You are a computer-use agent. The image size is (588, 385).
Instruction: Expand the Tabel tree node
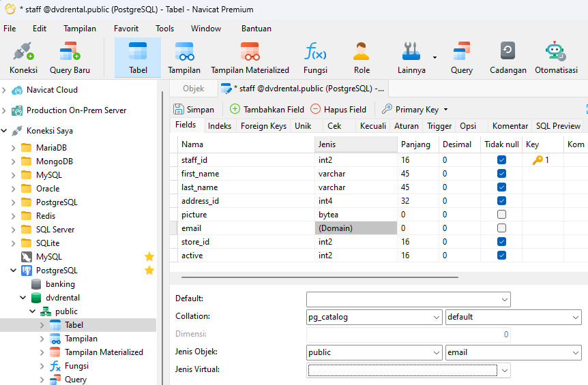42,325
